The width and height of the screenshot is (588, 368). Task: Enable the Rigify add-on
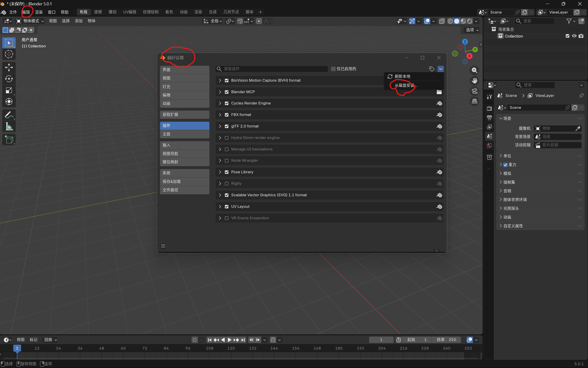(227, 183)
